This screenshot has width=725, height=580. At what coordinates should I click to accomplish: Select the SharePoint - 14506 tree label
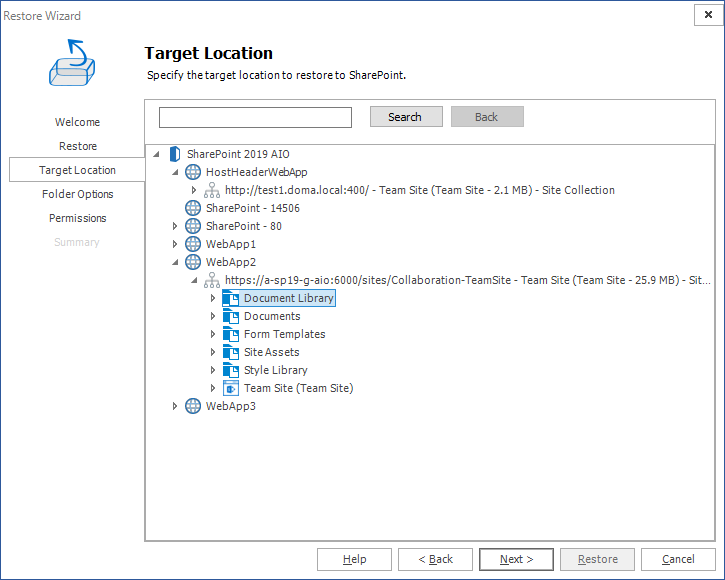point(253,208)
